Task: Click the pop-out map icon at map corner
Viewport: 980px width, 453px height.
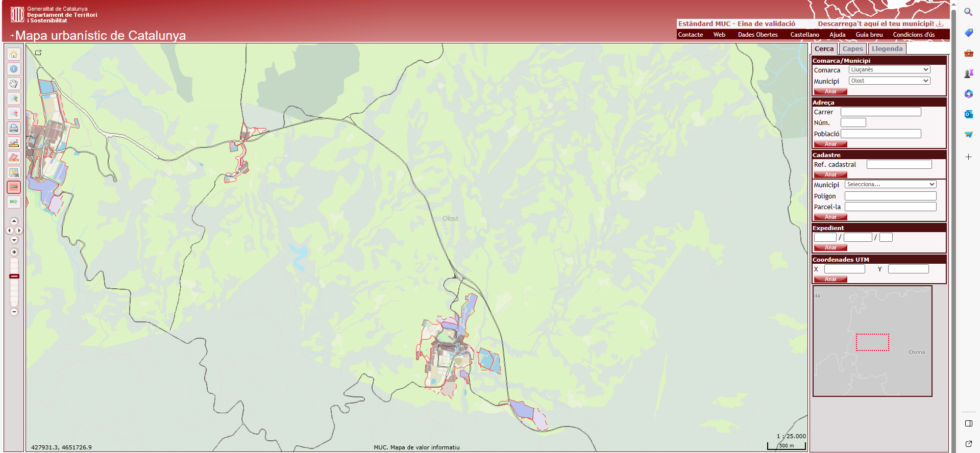Action: [x=38, y=53]
